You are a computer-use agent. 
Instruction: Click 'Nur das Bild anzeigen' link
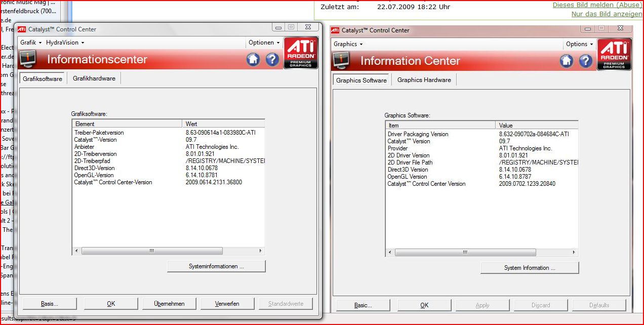tap(607, 14)
